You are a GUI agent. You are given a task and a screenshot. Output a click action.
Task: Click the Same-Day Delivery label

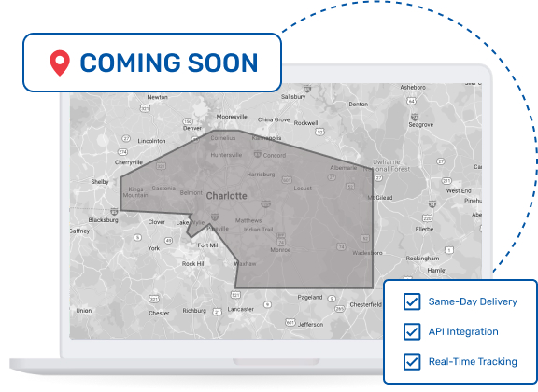473,301
